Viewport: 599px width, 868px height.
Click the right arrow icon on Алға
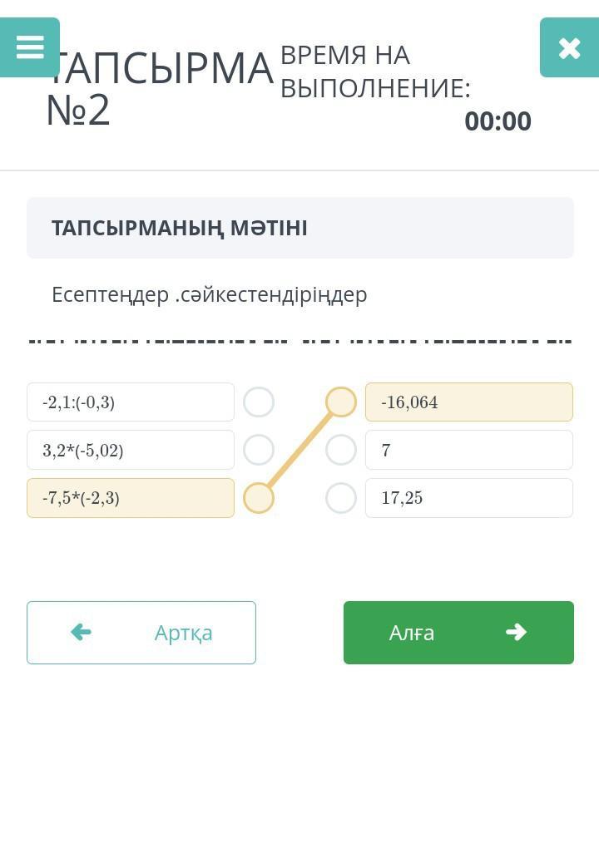516,633
